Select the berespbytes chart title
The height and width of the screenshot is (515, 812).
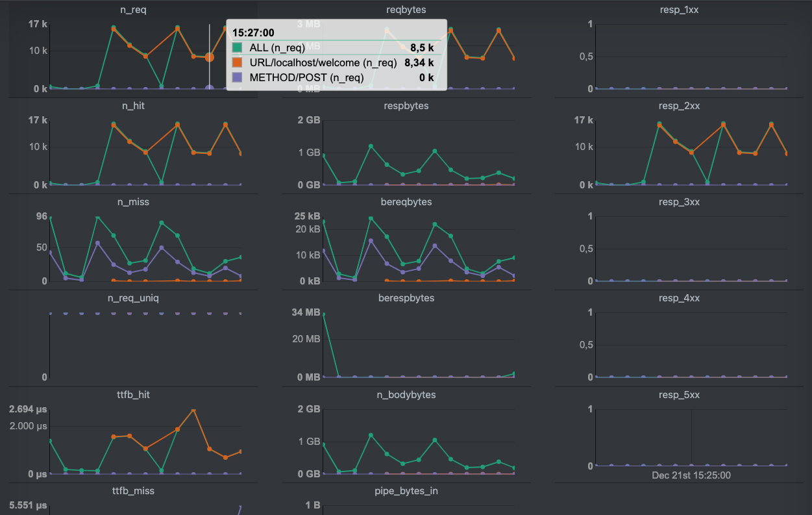[x=406, y=298]
